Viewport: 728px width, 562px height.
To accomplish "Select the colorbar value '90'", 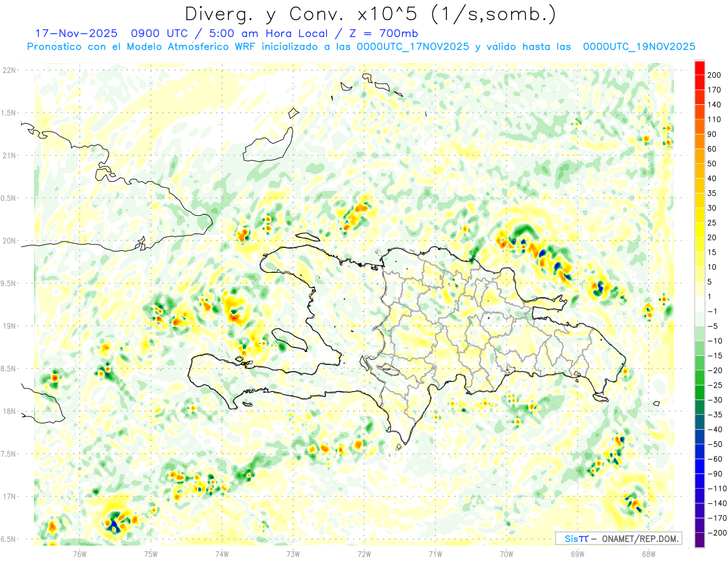I will point(713,134).
